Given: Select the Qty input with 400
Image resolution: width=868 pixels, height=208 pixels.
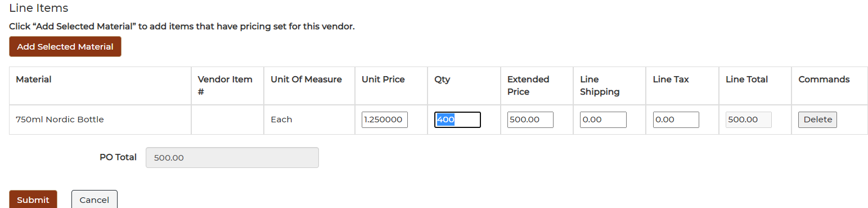Looking at the screenshot, I should click(457, 120).
